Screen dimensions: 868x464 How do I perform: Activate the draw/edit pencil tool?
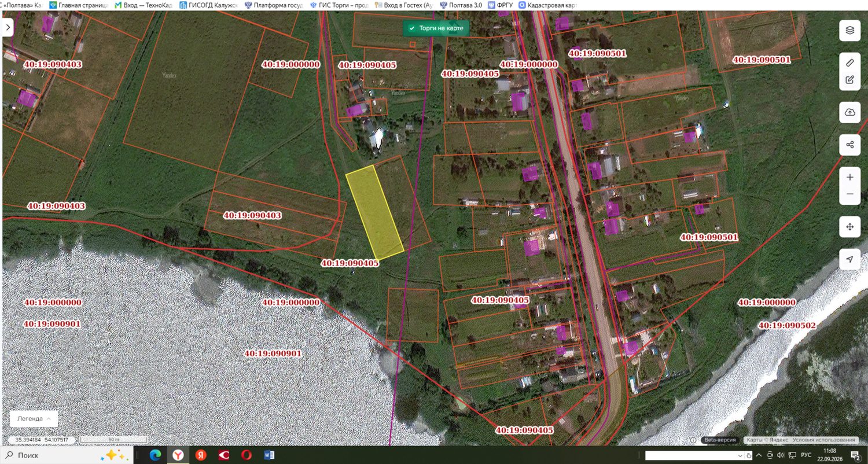(849, 80)
